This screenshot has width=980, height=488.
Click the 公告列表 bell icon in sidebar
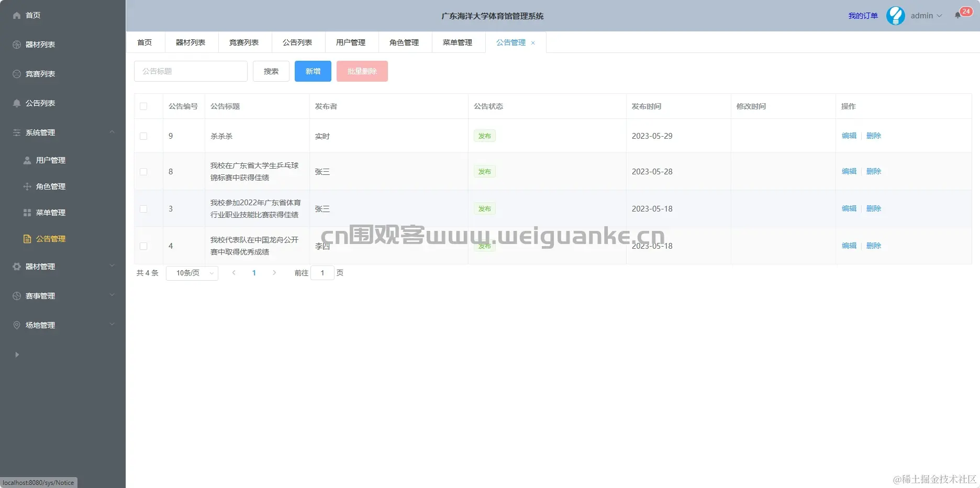(17, 103)
